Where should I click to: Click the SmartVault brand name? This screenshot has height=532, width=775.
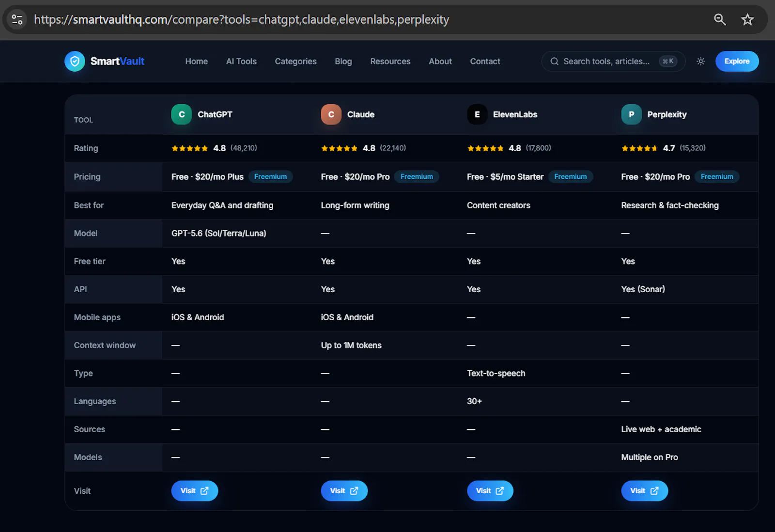coord(117,61)
